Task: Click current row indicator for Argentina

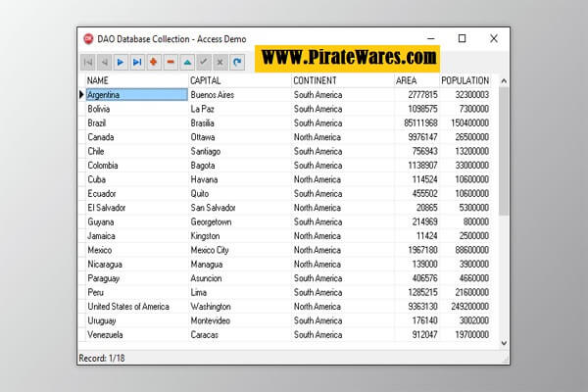Action: [x=81, y=94]
